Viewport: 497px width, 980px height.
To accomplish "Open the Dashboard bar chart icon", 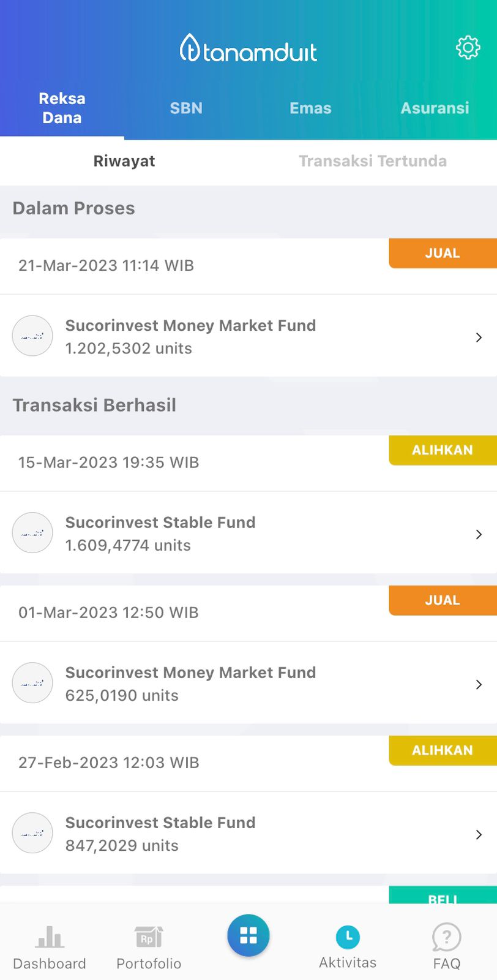I will (50, 937).
